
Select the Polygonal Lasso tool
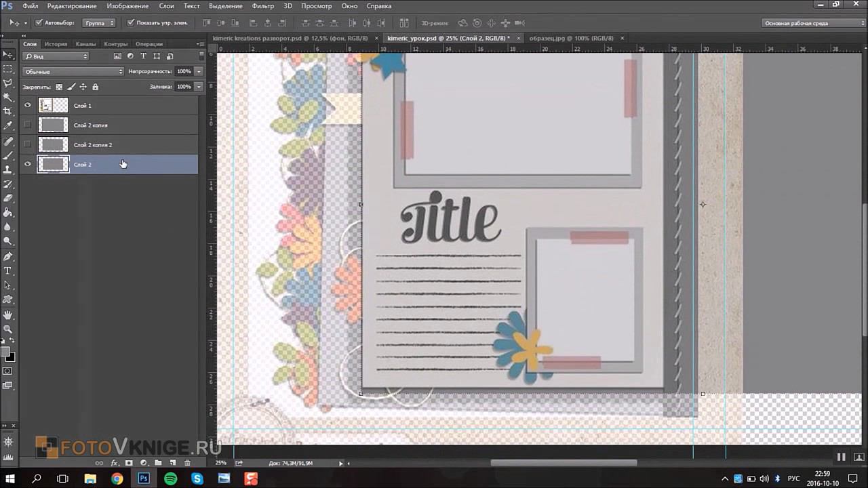click(x=8, y=83)
